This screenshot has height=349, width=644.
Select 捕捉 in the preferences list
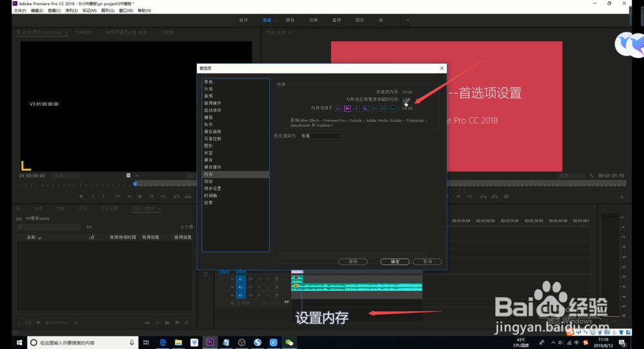(x=209, y=117)
